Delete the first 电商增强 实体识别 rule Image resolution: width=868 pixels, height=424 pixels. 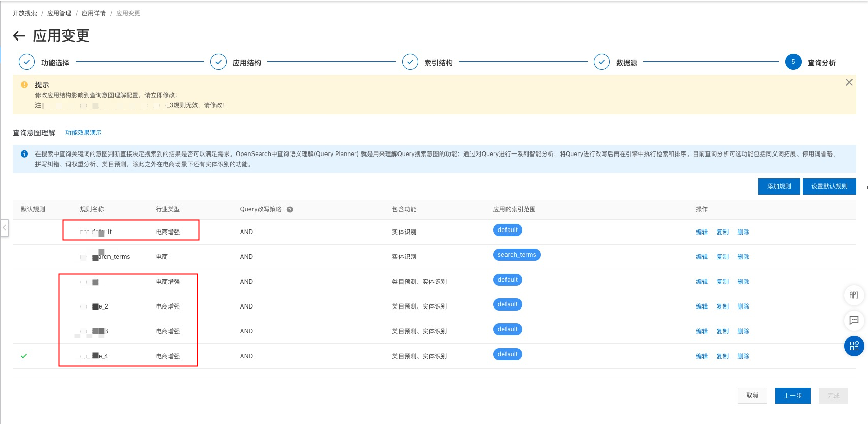point(743,232)
